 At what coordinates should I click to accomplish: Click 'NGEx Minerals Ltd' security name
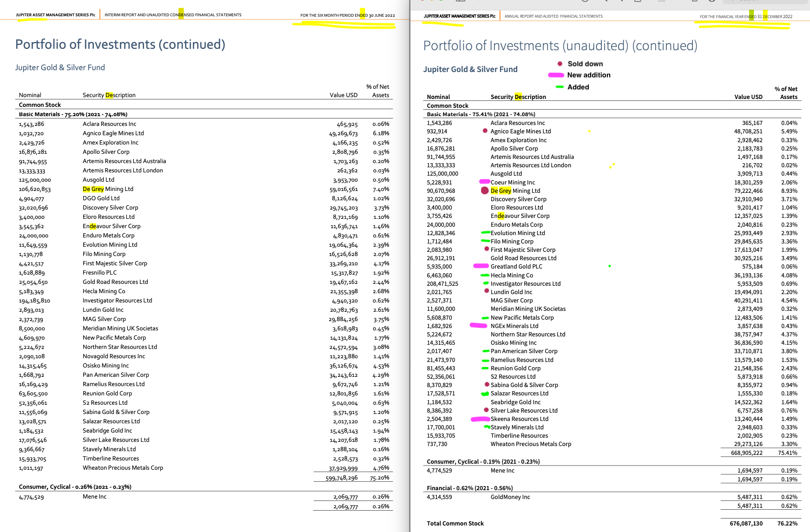click(514, 326)
